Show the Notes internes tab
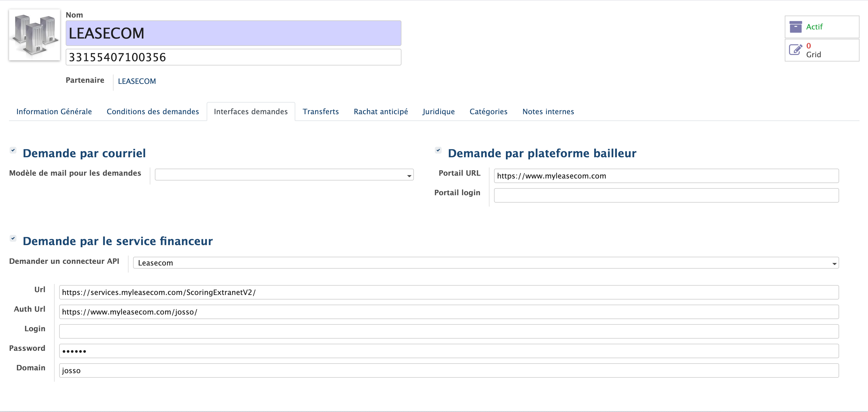 click(548, 112)
